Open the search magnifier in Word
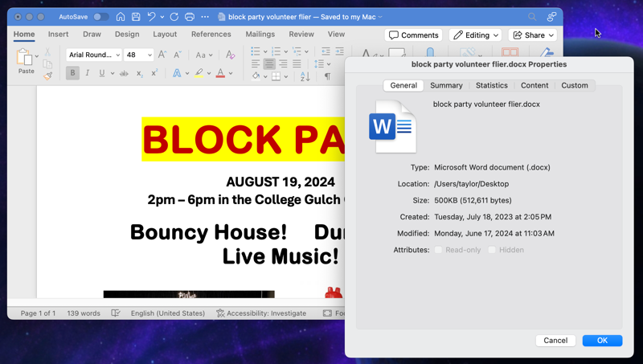643x364 pixels. 532,17
